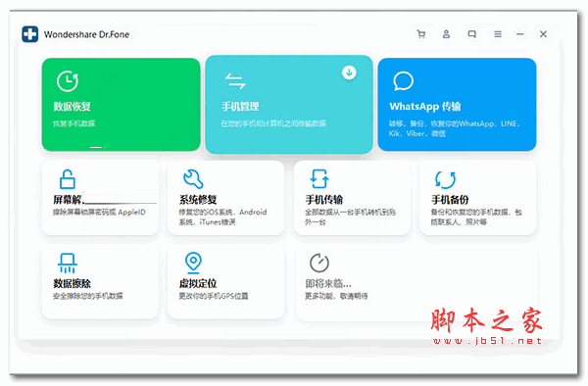Open the 系统修复 title

pos(198,200)
